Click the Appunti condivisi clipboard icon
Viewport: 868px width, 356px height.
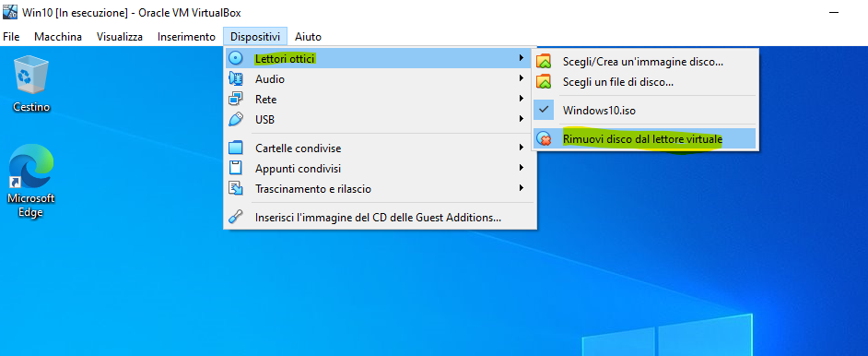pyautogui.click(x=236, y=168)
